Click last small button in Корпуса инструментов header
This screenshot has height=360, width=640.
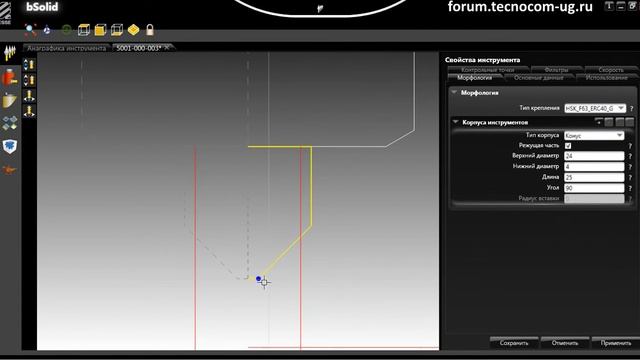pos(629,122)
